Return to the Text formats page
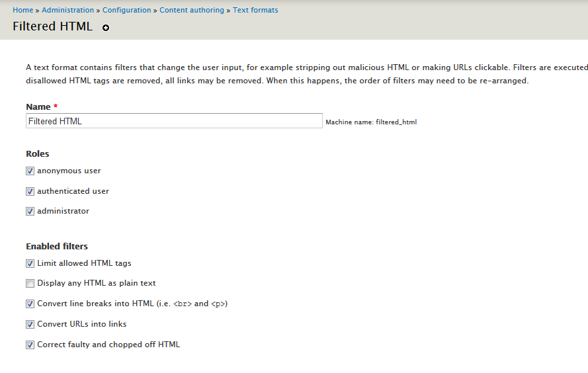Viewport: 588px width, 373px height. coord(255,10)
